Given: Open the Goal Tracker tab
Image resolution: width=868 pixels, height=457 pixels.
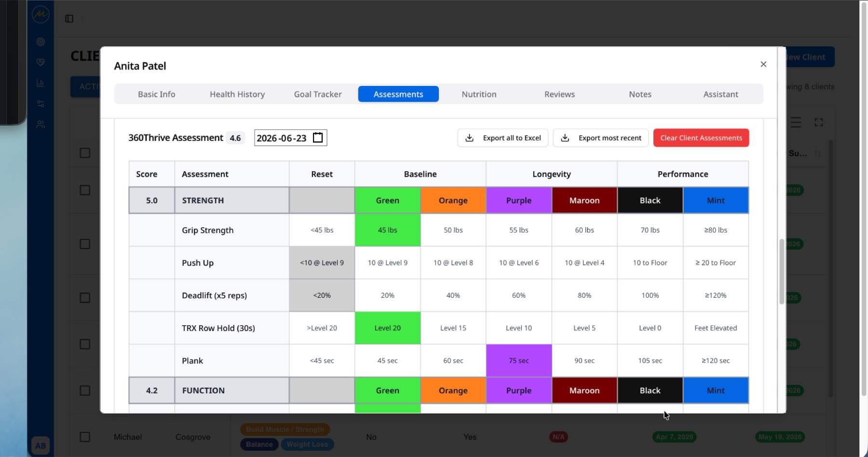Looking at the screenshot, I should pos(318,94).
